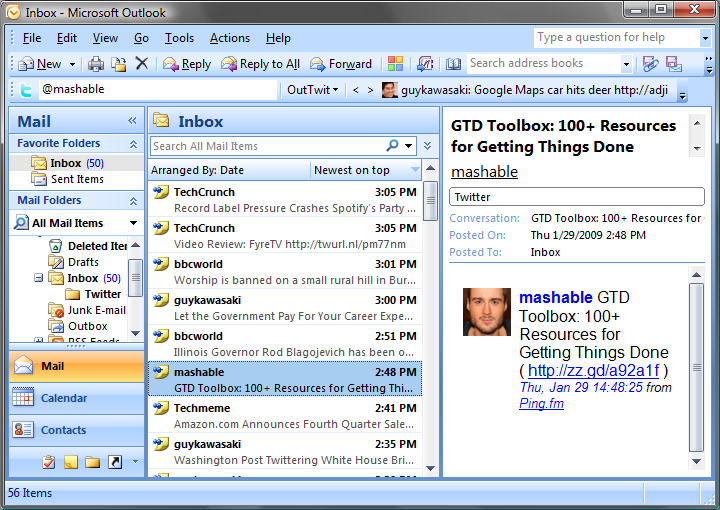Open the zz.gd/a92a1f link
Screen dimensions: 720x510
[x=593, y=370]
